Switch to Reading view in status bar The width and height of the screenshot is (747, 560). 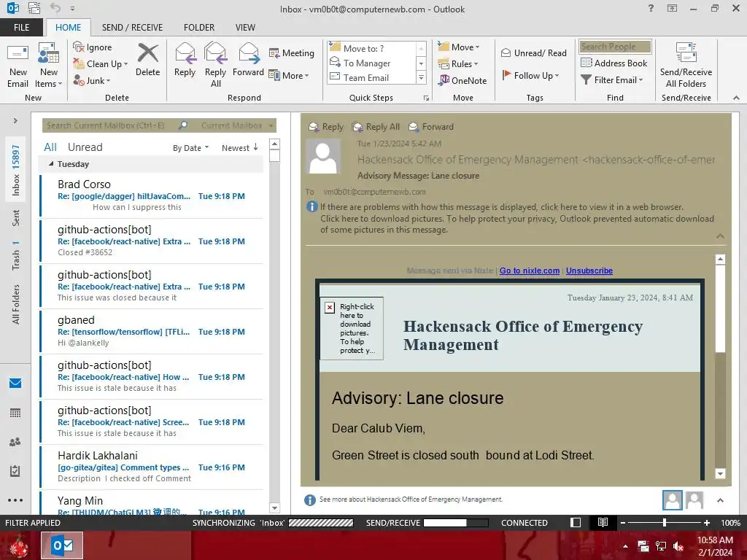click(603, 522)
